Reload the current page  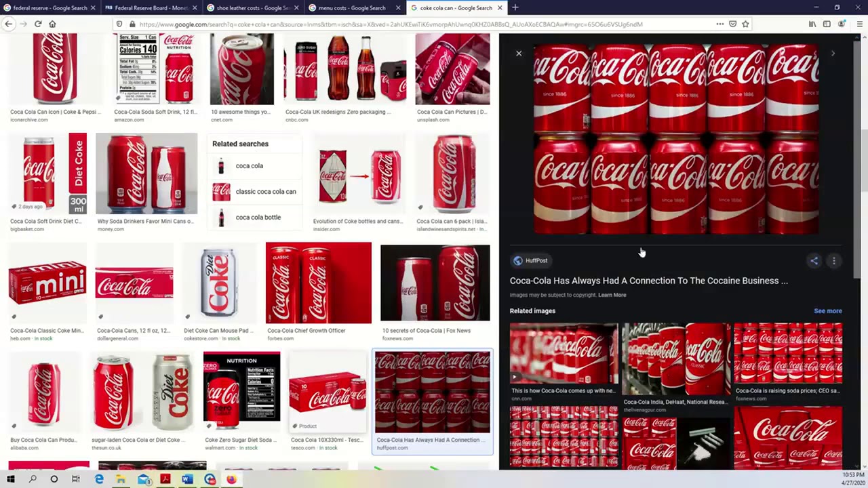point(38,24)
